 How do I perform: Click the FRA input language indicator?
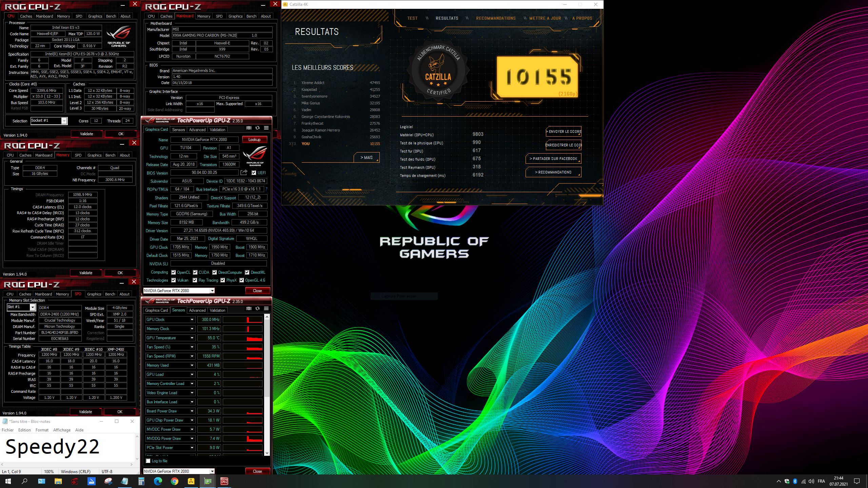click(x=821, y=481)
